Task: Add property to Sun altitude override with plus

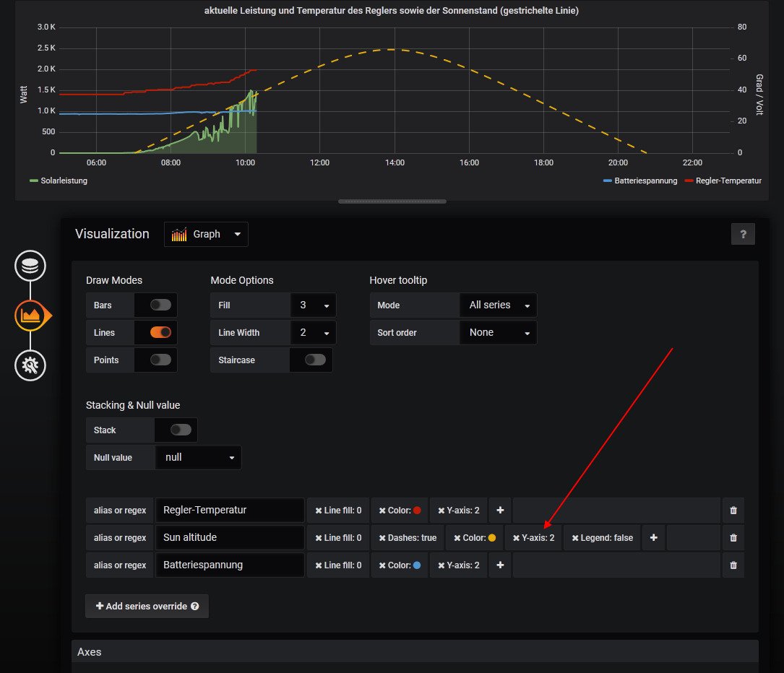Action: [652, 538]
